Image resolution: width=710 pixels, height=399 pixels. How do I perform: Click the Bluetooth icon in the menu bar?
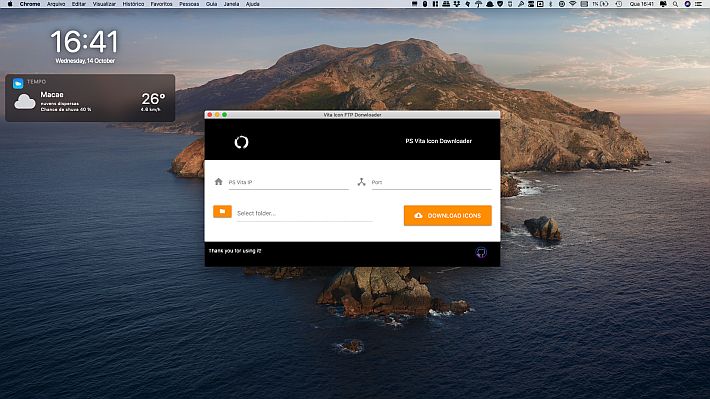tap(551, 4)
